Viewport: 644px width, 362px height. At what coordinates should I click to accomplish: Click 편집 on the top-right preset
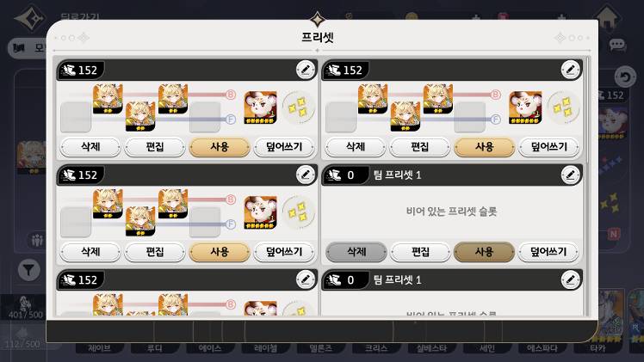[420, 147]
